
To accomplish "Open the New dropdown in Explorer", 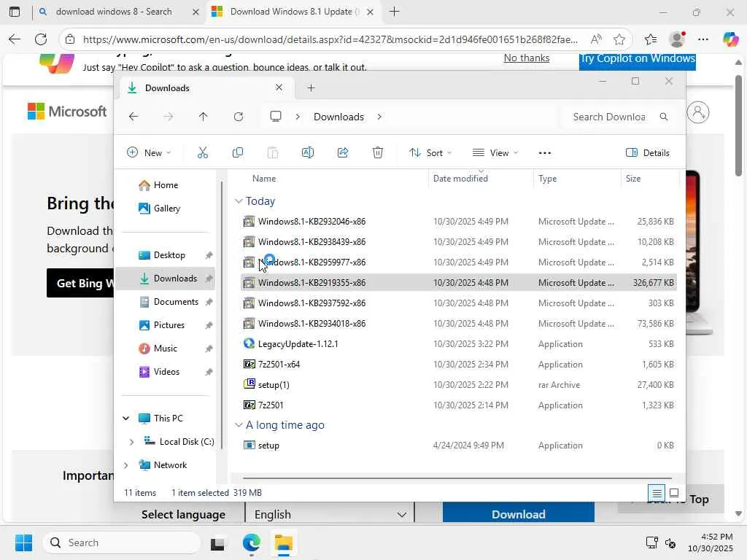I will click(149, 153).
